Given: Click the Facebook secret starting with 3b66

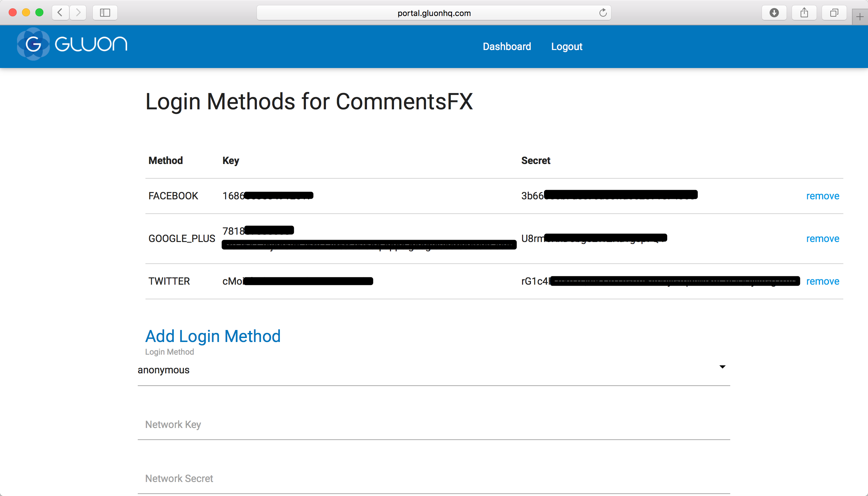Looking at the screenshot, I should [x=609, y=195].
